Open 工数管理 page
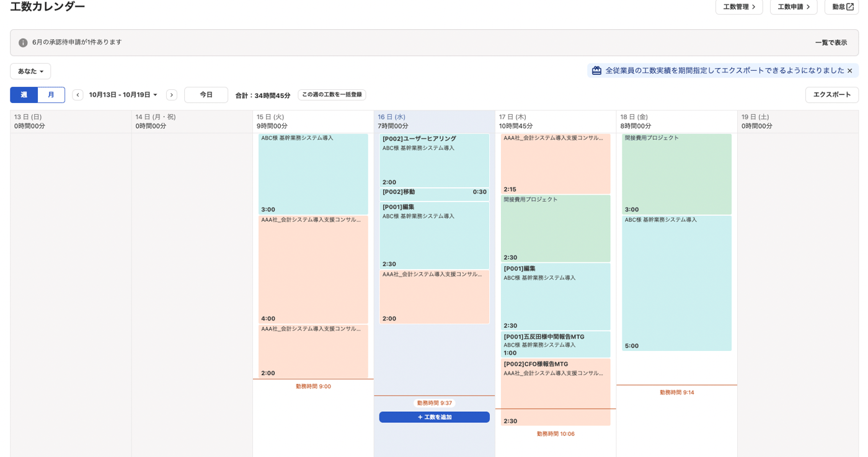868x457 pixels. pos(739,7)
